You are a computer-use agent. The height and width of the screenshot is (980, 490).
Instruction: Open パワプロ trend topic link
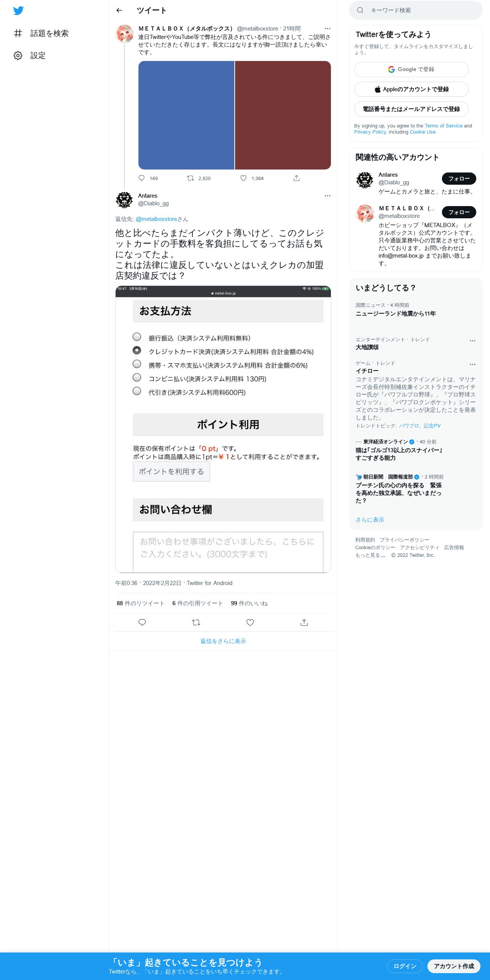pyautogui.click(x=409, y=426)
